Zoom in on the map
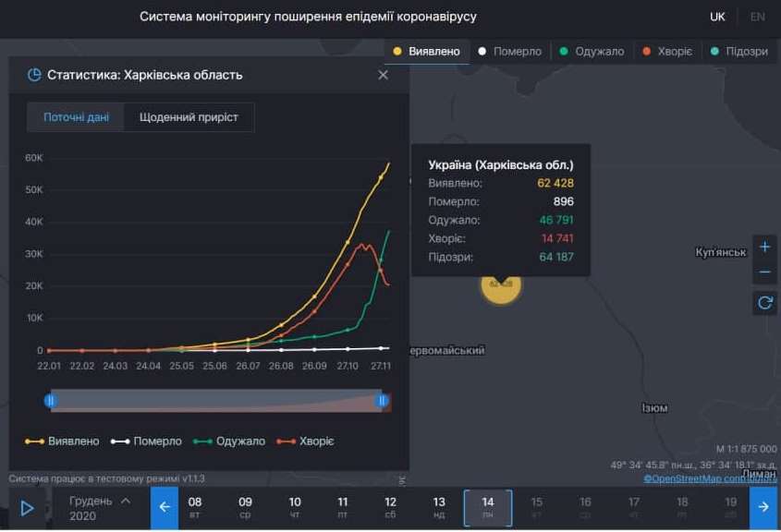This screenshot has width=781, height=532. click(764, 247)
